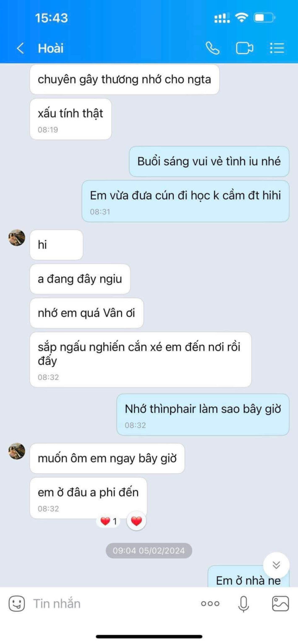The width and height of the screenshot is (298, 644).
Task: Open the image gallery picker
Action: (280, 604)
